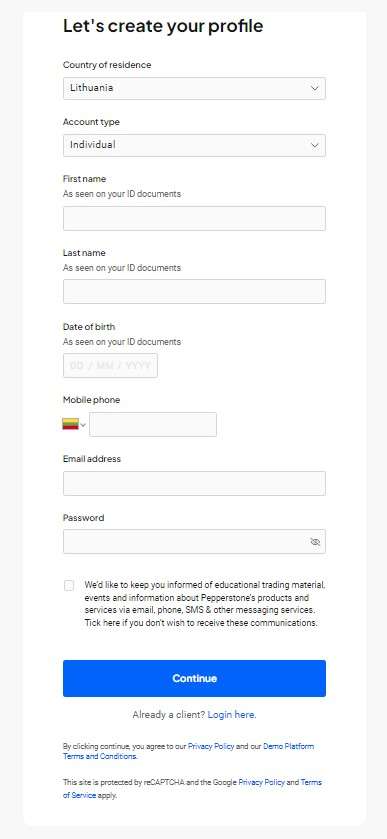Select the Individual account type box

(x=194, y=145)
